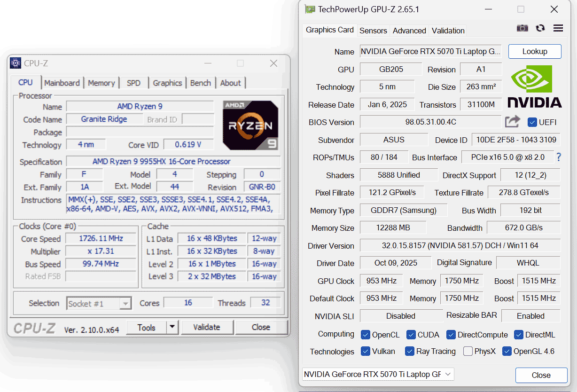Expand the Tools dropdown arrow
Image resolution: width=577 pixels, height=392 pixels.
[172, 327]
